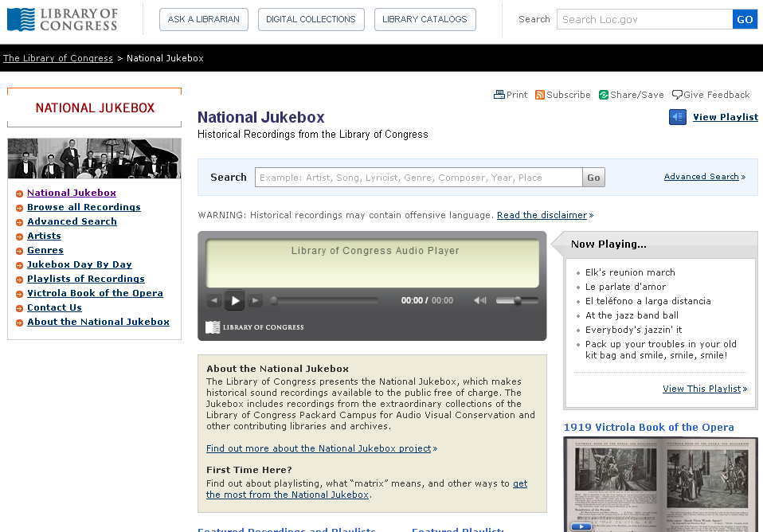Screen dimensions: 763x532
Task: Click the Print icon
Action: [x=499, y=95]
